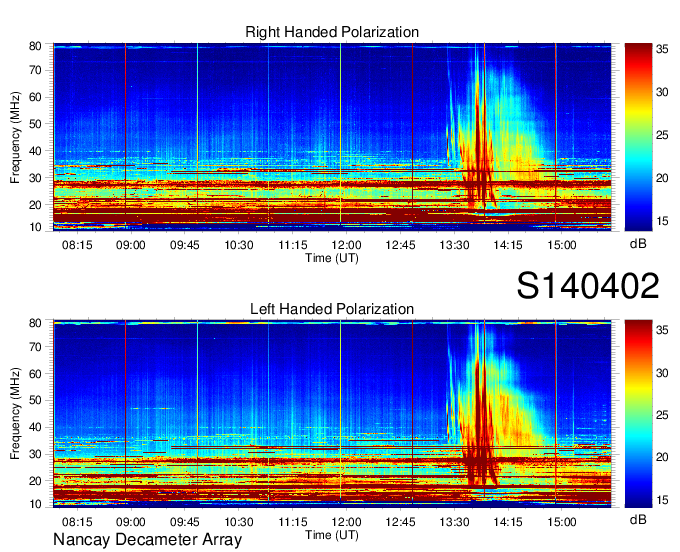Click the "60" frequency tick of Right Handed plot
Viewport: 680px width, 552px height.
pyautogui.click(x=35, y=97)
